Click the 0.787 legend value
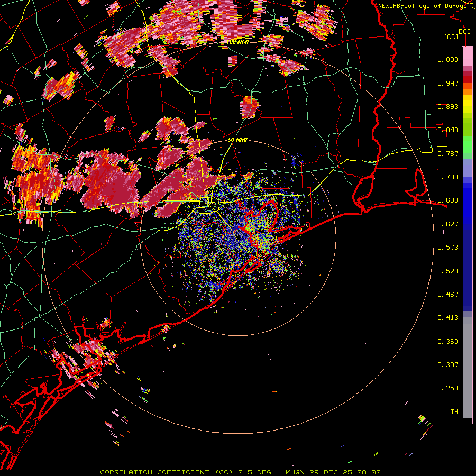Viewport: 476px width, 476px height. click(x=448, y=153)
